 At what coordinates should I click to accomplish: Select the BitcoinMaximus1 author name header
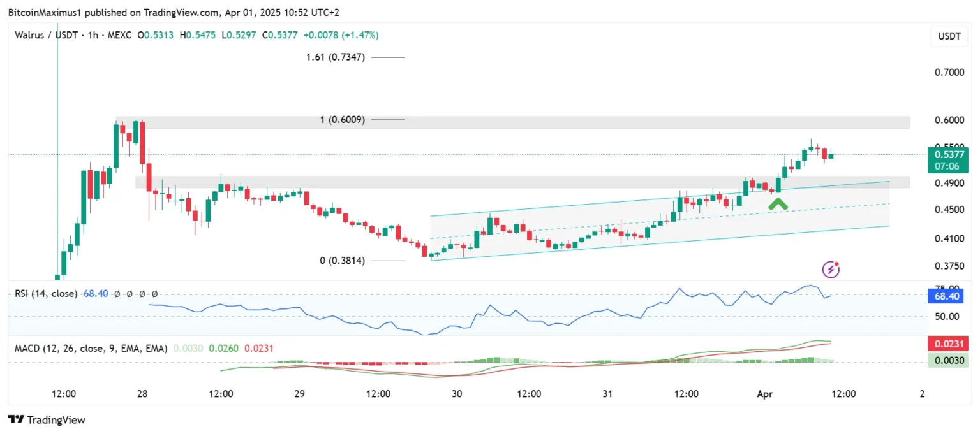(45, 12)
